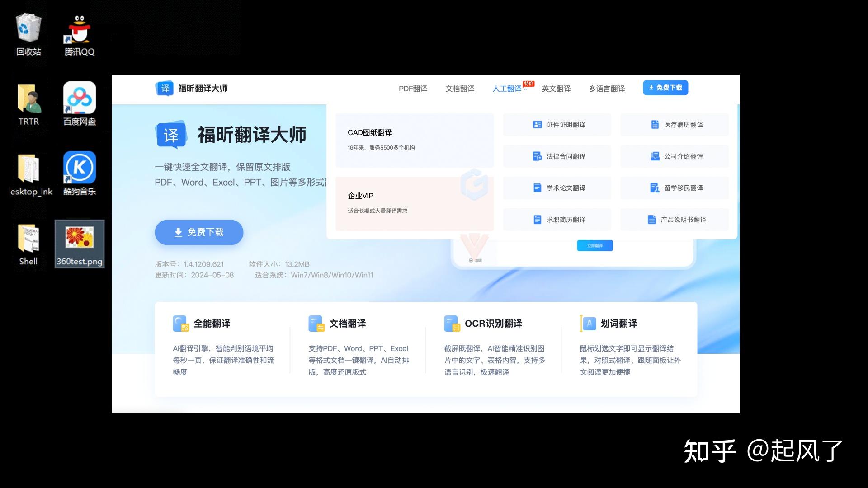This screenshot has width=868, height=488.
Task: Click the 软件大小 13.2MB text
Action: 279,264
